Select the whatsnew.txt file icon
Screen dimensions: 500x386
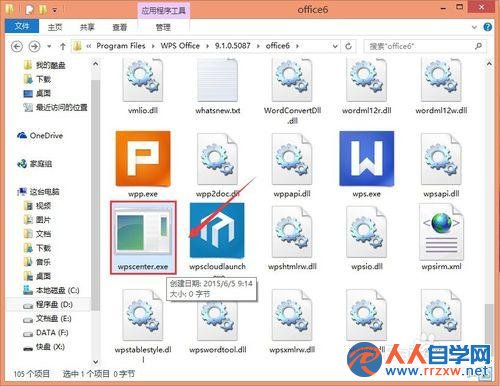(217, 80)
